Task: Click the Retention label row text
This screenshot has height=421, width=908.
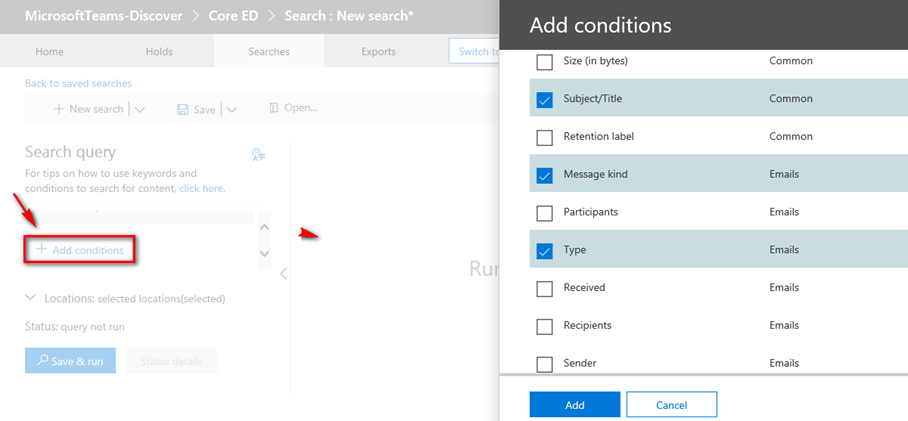Action: click(x=601, y=137)
